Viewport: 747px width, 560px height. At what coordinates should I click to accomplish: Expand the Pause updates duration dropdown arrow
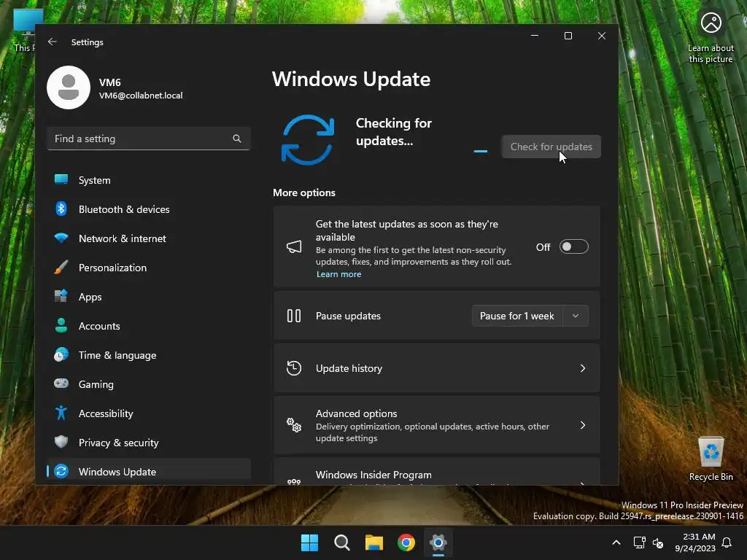576,316
